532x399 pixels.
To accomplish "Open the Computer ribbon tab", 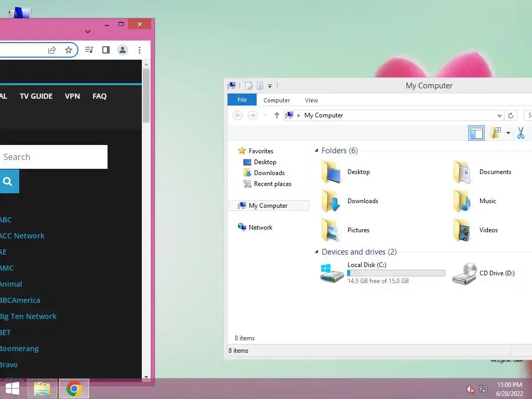I will pos(276,100).
